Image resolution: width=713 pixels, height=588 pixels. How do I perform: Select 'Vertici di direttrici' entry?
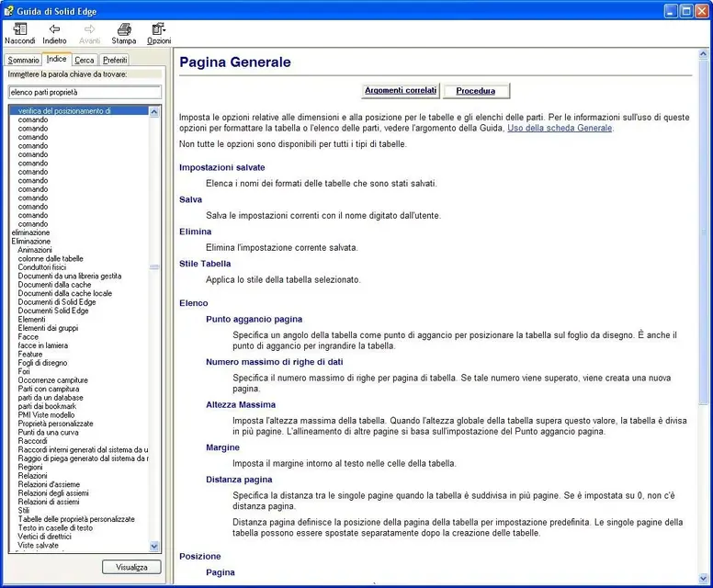44,537
